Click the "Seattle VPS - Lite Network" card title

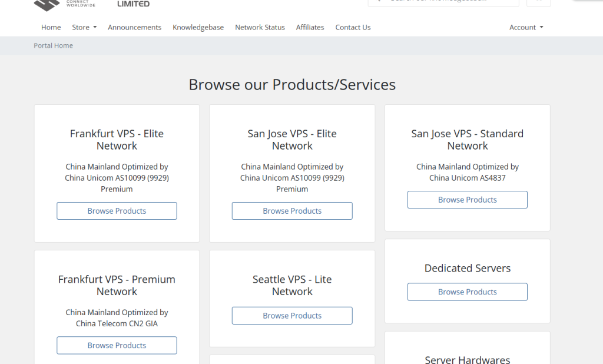point(292,286)
